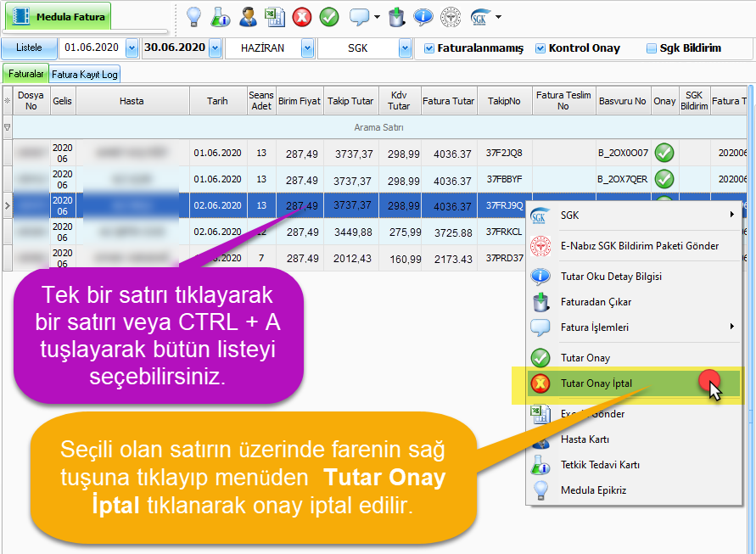Enable the Sgk Bildirim checkbox

[652, 48]
